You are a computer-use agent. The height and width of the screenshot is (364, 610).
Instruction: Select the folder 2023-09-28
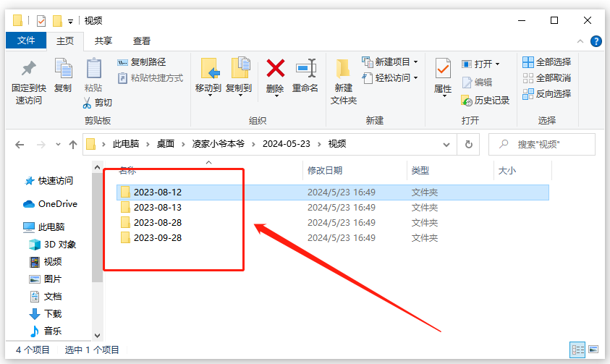point(333,237)
